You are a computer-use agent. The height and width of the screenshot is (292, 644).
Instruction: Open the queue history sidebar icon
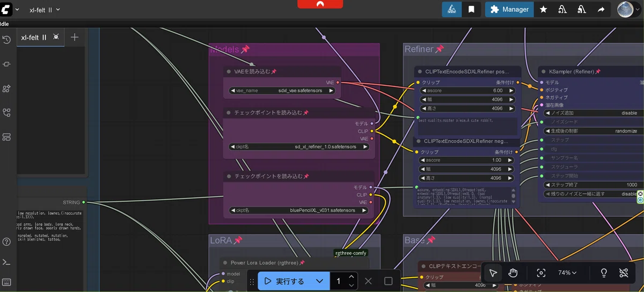[6, 40]
